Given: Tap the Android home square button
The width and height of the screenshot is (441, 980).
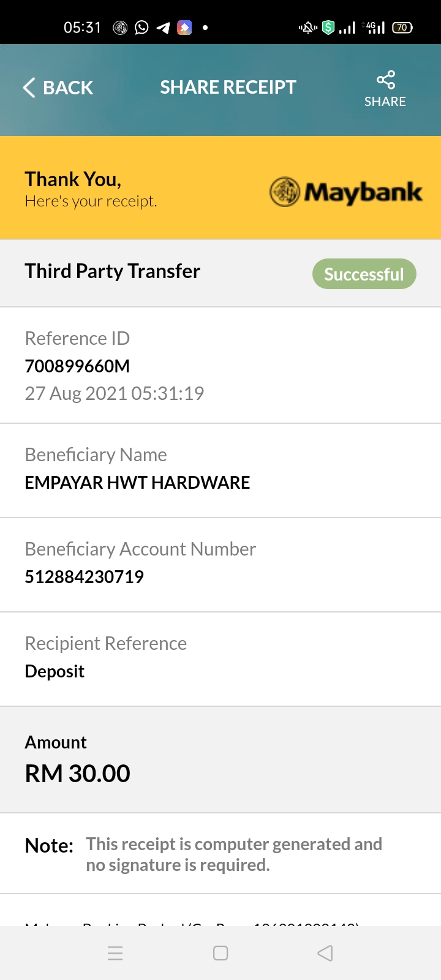Looking at the screenshot, I should tap(221, 953).
